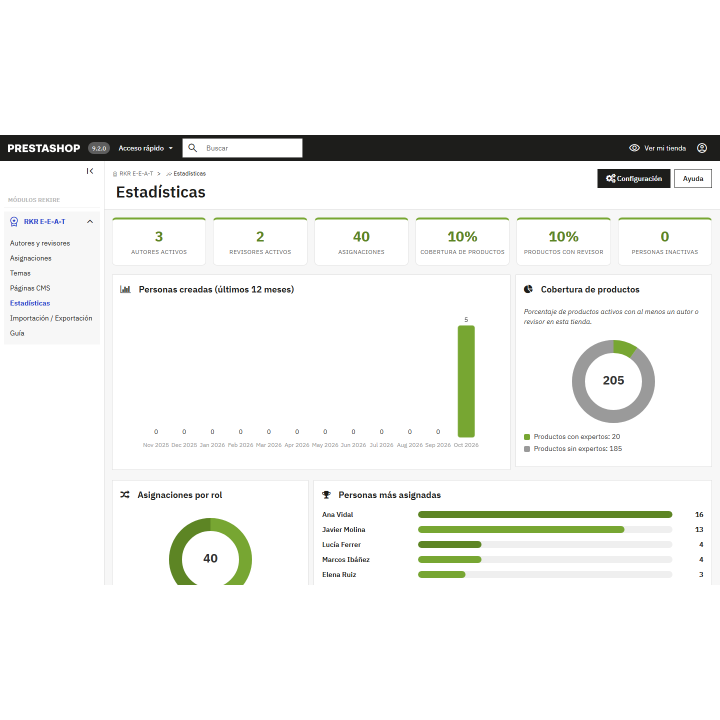Click Elena Ruiz progress bar
Image resolution: width=720 pixels, height=720 pixels.
click(545, 574)
